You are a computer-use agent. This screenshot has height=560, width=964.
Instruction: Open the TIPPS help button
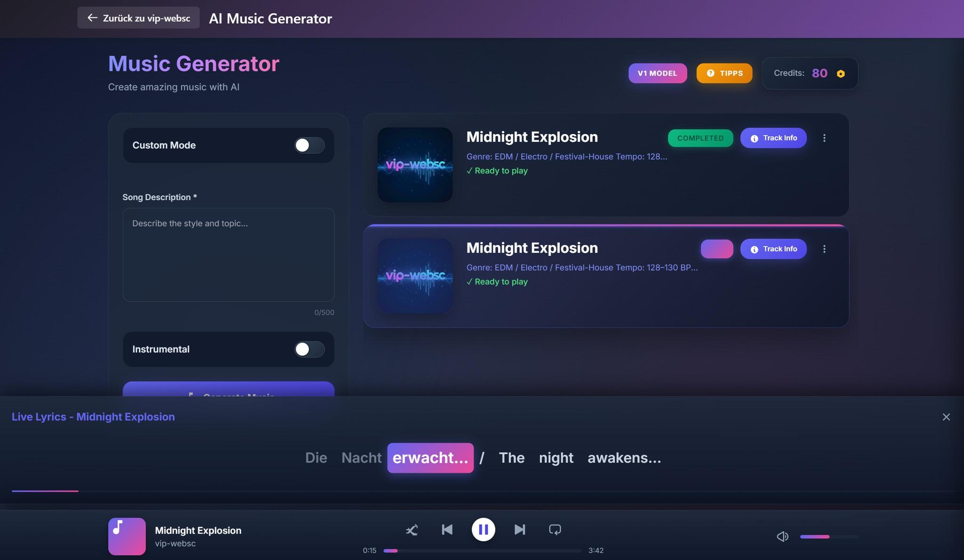pos(724,73)
